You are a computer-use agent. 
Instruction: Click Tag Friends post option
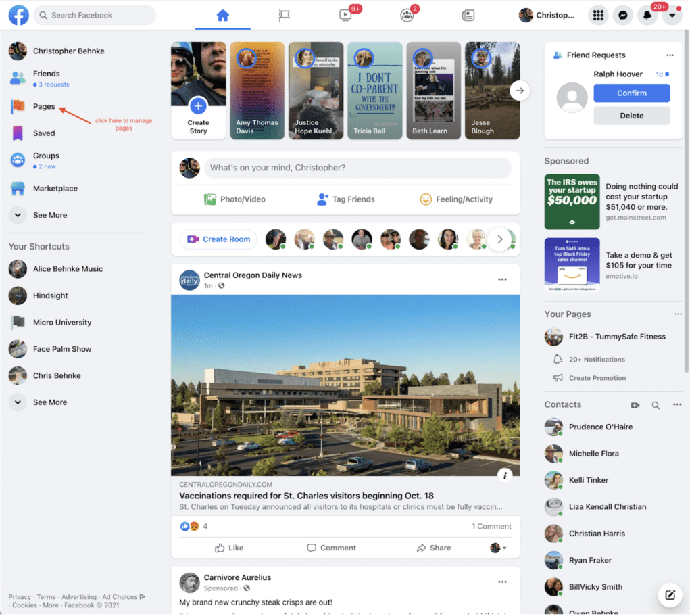(345, 199)
